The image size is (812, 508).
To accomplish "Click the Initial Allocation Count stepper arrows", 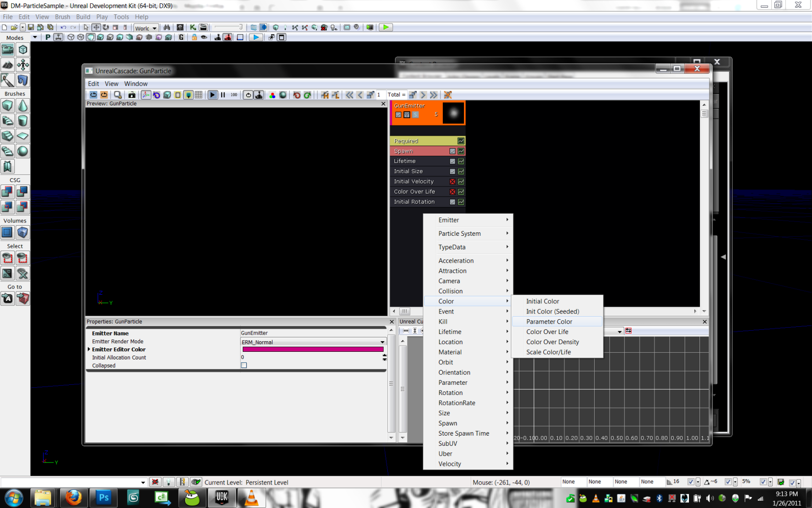I will [384, 358].
